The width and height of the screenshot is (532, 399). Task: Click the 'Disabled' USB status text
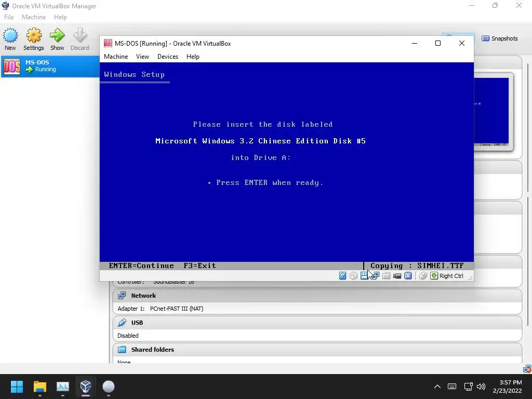point(128,336)
